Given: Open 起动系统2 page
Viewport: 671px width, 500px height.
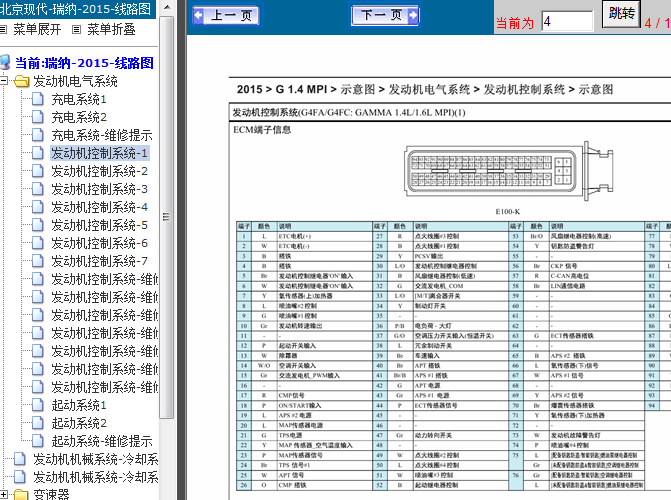Looking at the screenshot, I should pyautogui.click(x=79, y=423).
